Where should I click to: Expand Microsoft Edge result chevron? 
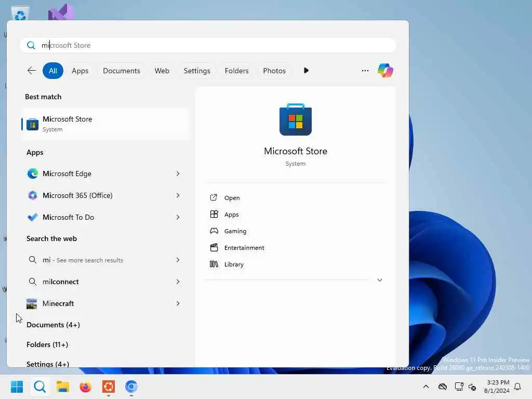178,174
